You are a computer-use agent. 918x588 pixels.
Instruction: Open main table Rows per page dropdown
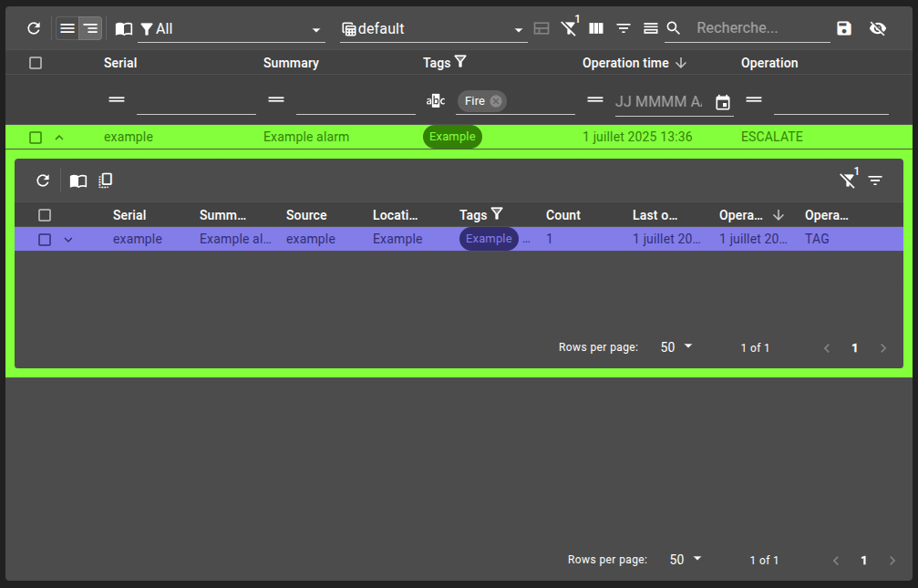tap(686, 560)
